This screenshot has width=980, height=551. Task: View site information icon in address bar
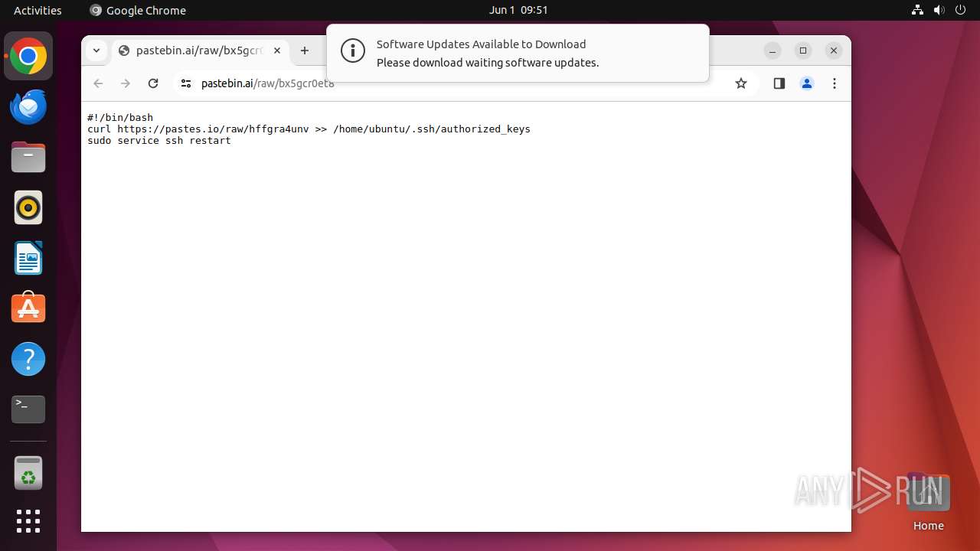[x=185, y=83]
